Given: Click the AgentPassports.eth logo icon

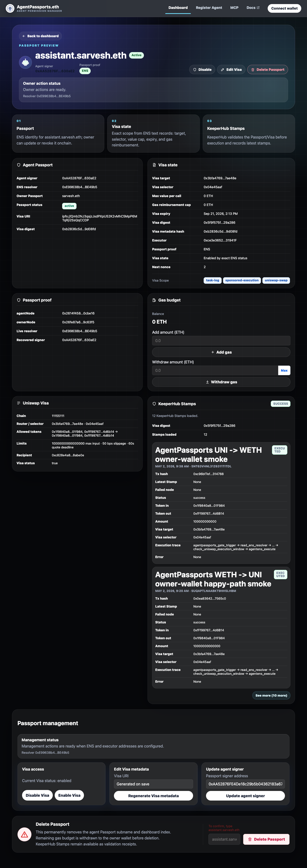Looking at the screenshot, I should 10,8.
